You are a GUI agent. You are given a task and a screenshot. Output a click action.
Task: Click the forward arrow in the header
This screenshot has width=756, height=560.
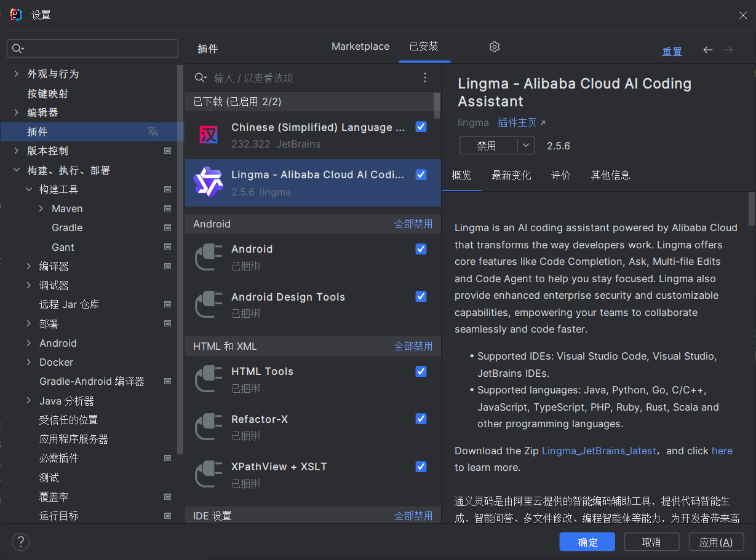(x=728, y=50)
